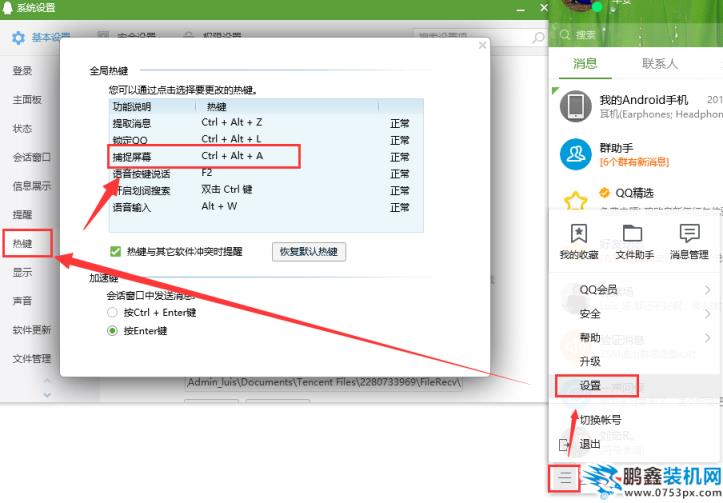Close the hotkey popup dialog
The height and width of the screenshot is (503, 723).
click(x=482, y=45)
